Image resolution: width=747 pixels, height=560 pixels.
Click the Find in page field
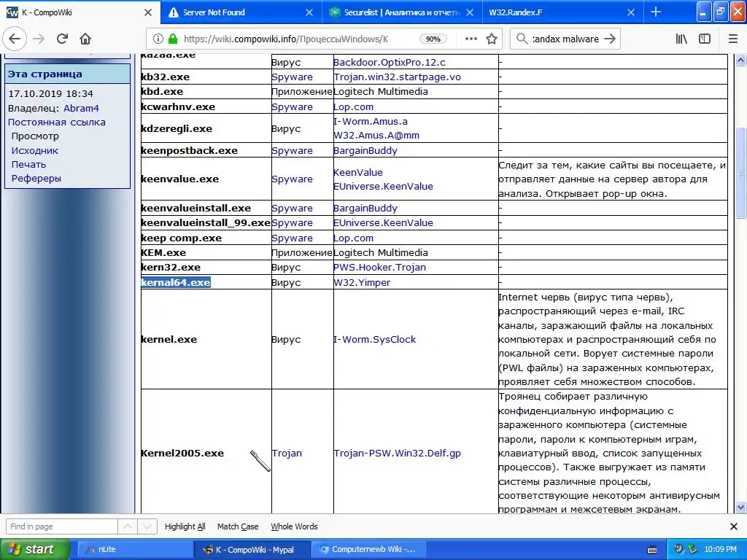[61, 526]
